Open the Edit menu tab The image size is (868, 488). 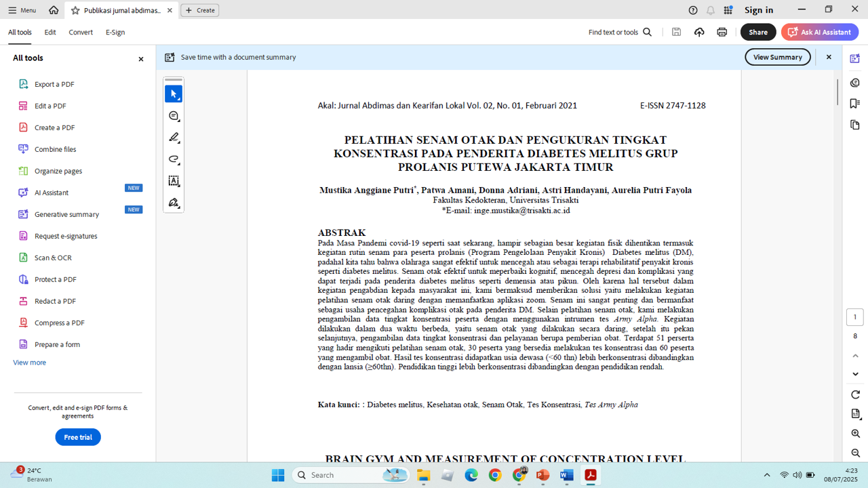[50, 32]
